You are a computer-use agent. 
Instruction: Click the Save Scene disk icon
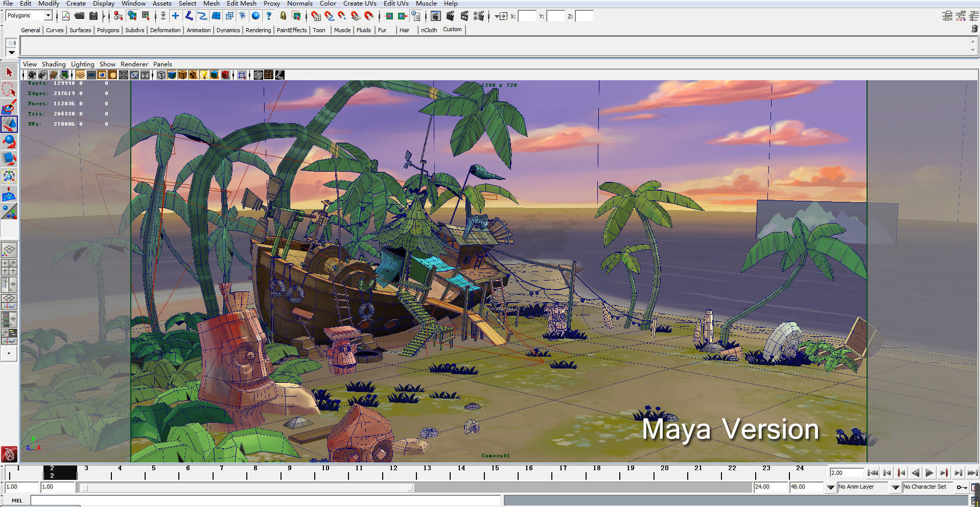(x=93, y=16)
